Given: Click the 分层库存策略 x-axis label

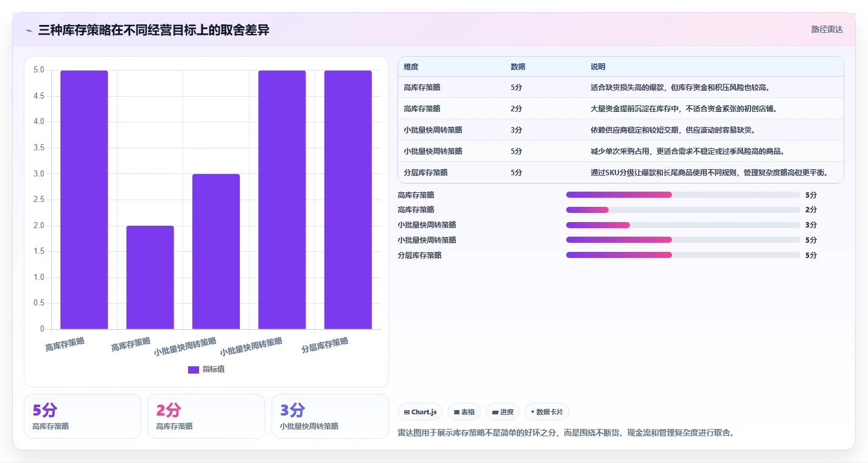Looking at the screenshot, I should (x=325, y=346).
